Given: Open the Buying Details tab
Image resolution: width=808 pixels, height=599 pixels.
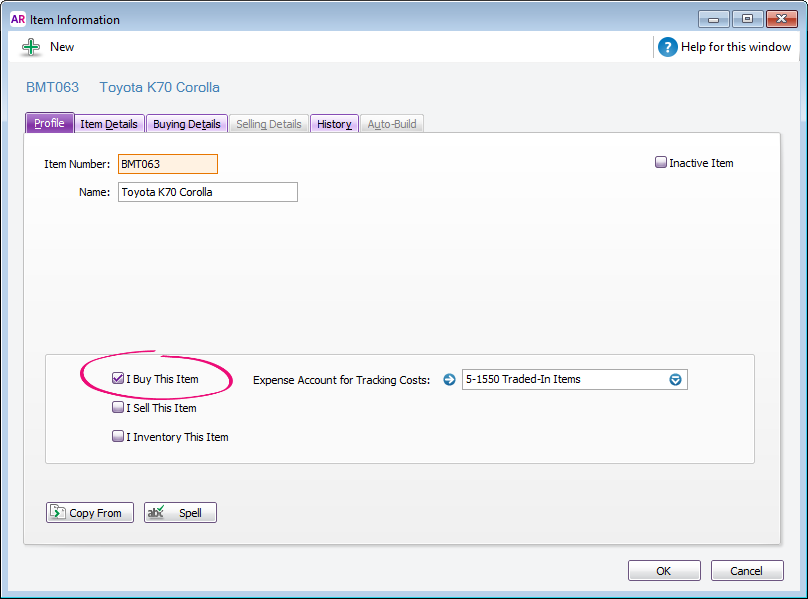Looking at the screenshot, I should (187, 124).
